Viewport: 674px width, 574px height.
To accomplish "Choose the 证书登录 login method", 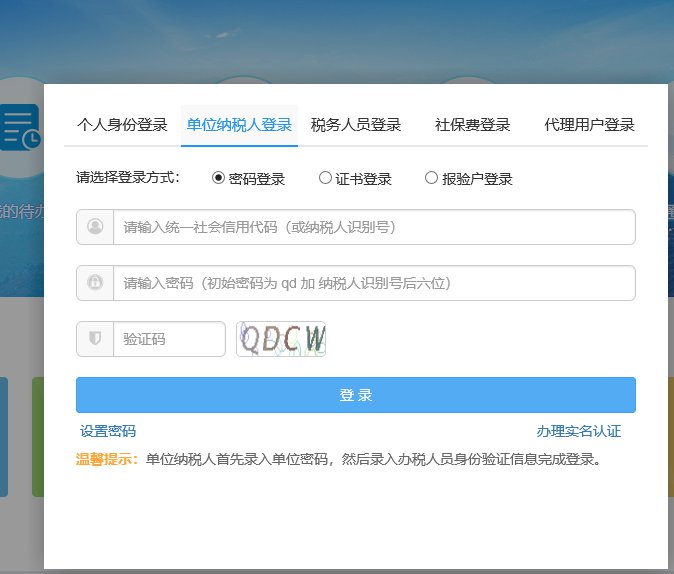I will (325, 178).
